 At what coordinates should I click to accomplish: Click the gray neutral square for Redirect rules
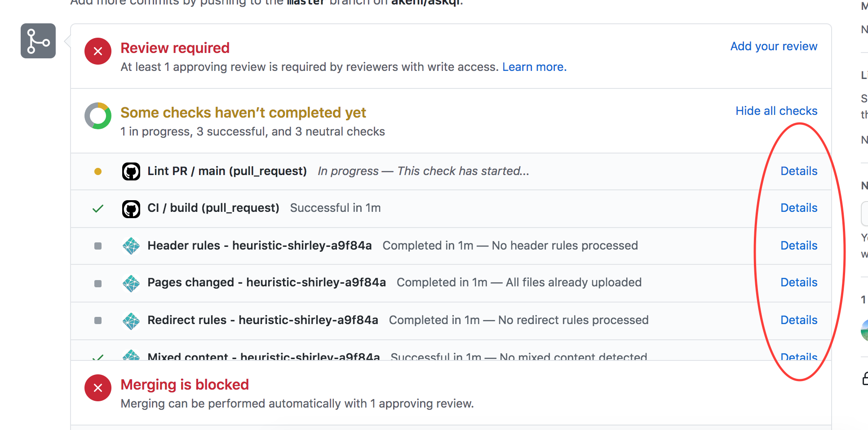tap(97, 320)
